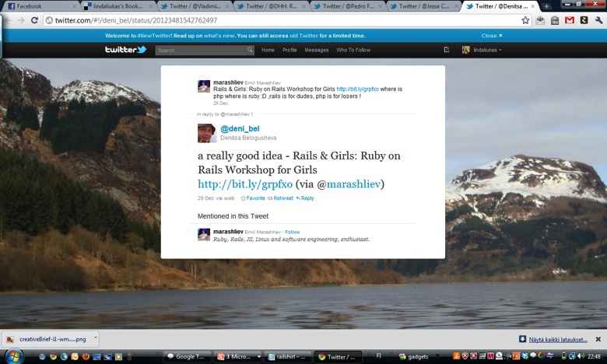Image resolution: width=607 pixels, height=364 pixels.
Task: Click the browser forward arrow
Action: 21,20
